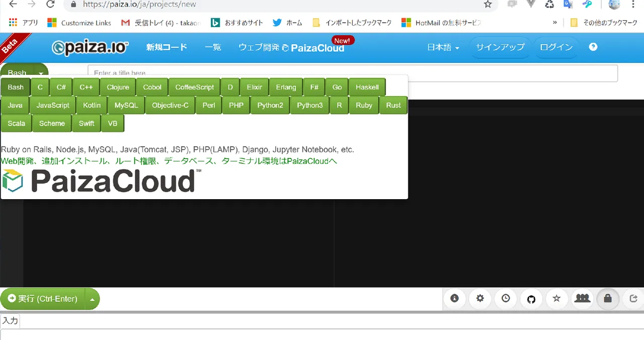The image size is (644, 340).
Task: Select the Erlang language
Action: tap(286, 87)
